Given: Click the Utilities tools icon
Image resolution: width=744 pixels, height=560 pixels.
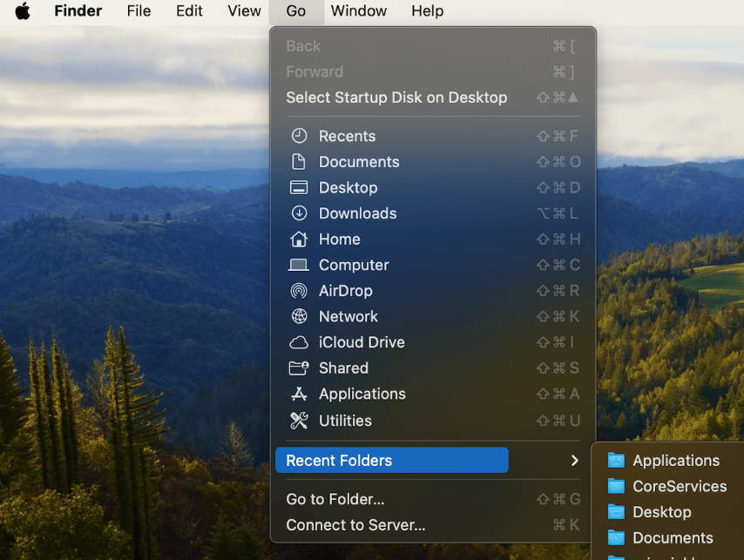Looking at the screenshot, I should pos(299,421).
